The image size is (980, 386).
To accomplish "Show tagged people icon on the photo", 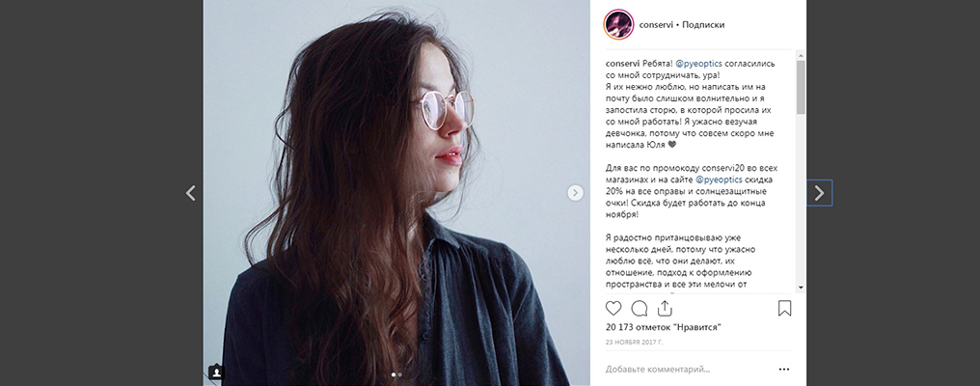I will pos(216,372).
